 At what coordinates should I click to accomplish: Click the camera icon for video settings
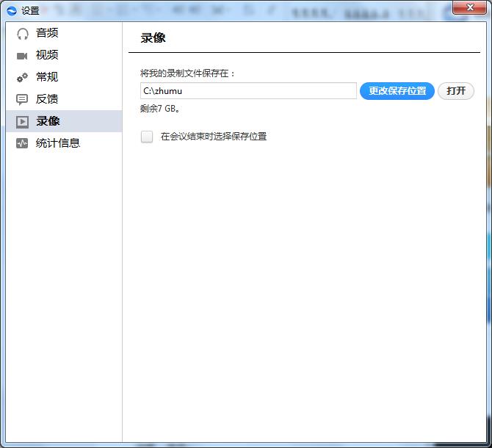point(22,55)
